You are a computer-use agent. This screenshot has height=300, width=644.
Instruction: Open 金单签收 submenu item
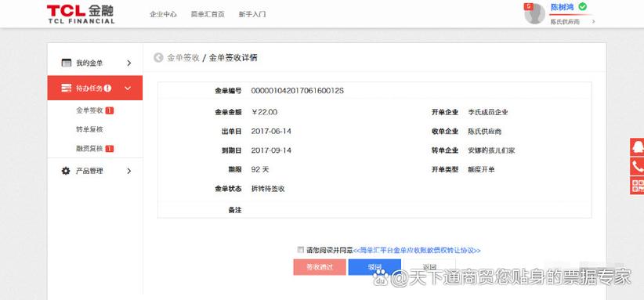(89, 110)
